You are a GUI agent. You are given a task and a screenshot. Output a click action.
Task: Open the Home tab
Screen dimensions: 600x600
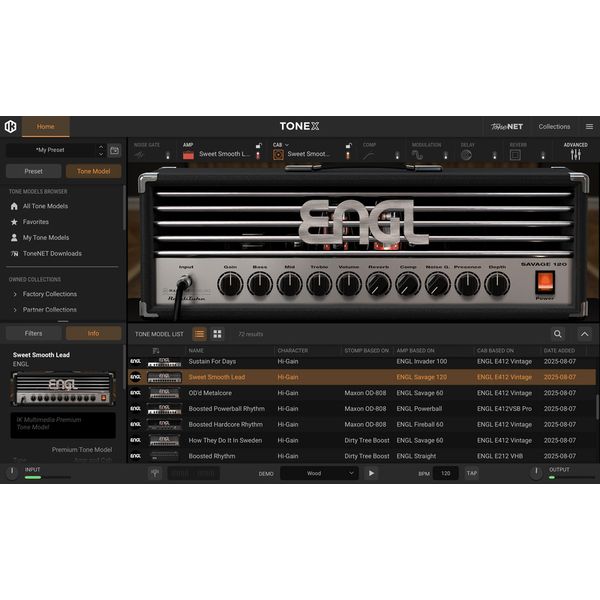pos(46,127)
